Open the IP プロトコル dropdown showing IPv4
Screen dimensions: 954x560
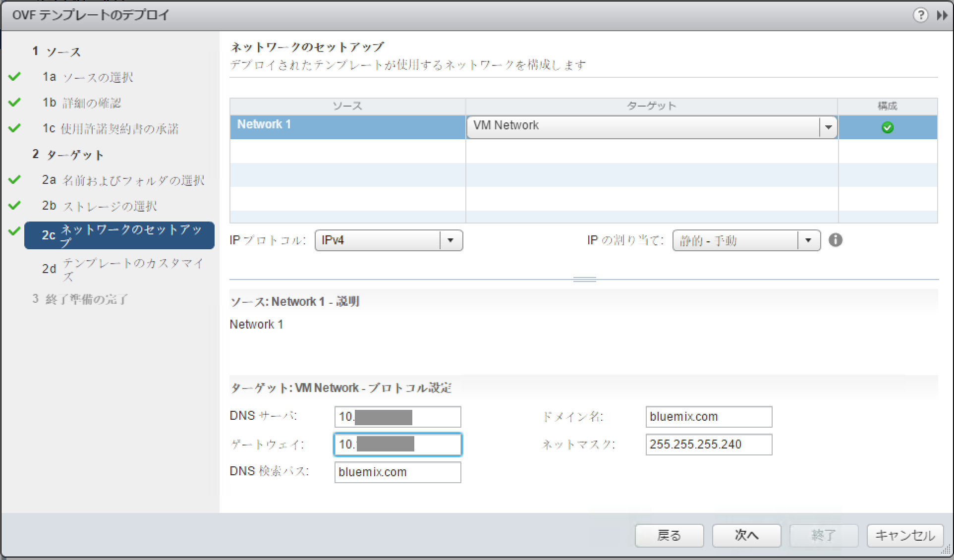click(450, 240)
